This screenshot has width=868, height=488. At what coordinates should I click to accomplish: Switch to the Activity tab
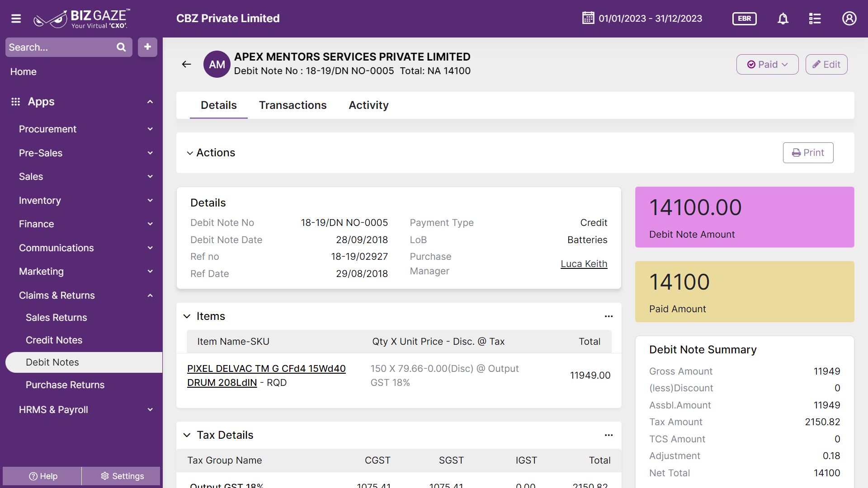(368, 105)
